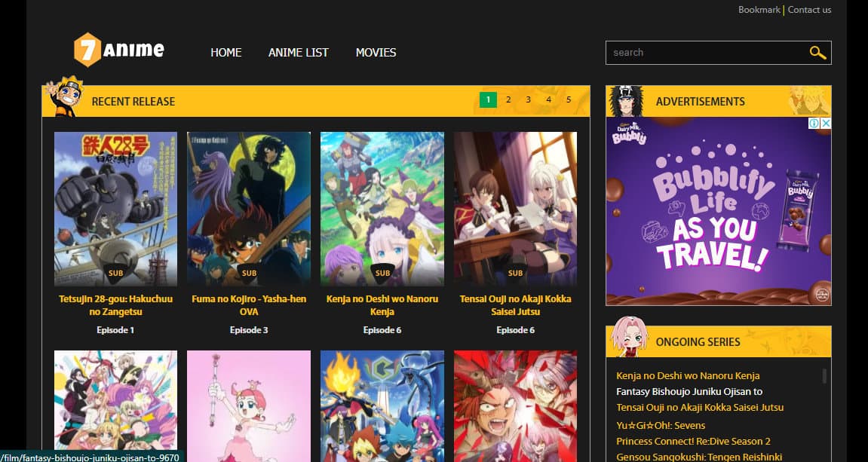
Task: Switch to page 4 of recent releases
Action: point(548,100)
